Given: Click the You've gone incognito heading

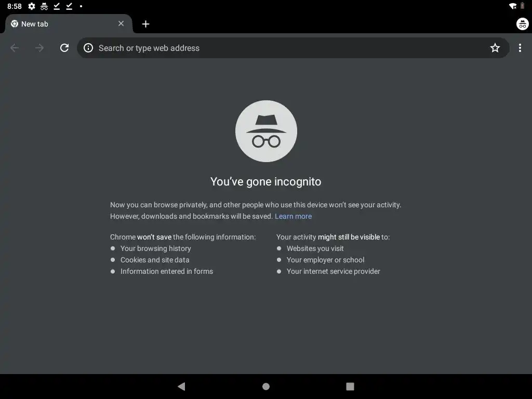Looking at the screenshot, I should click(265, 181).
